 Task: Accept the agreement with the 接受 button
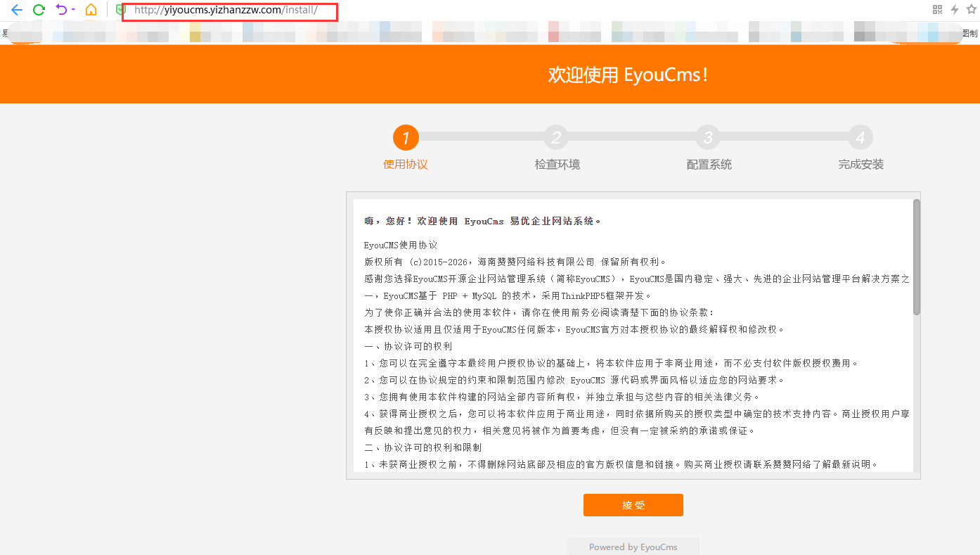(633, 504)
